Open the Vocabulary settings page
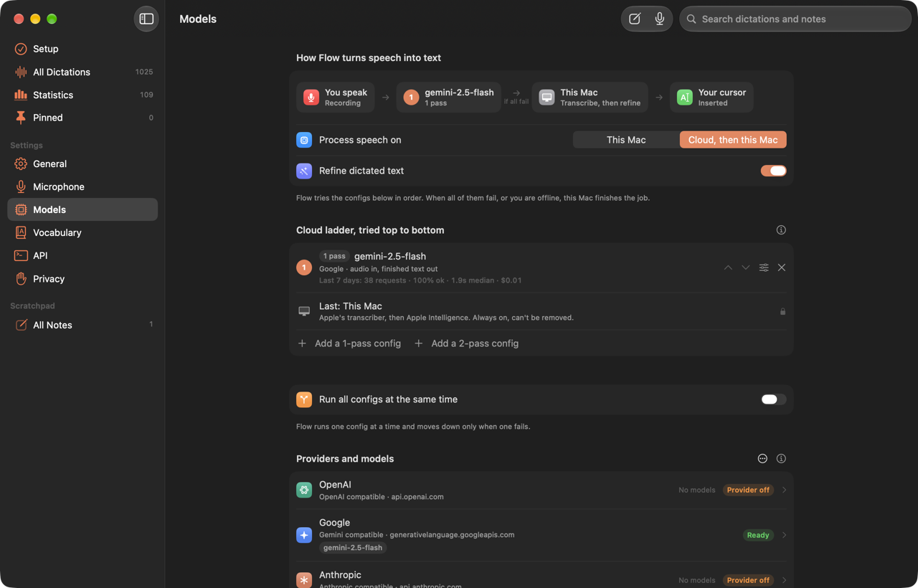Screen dimensions: 918x588 (82, 232)
